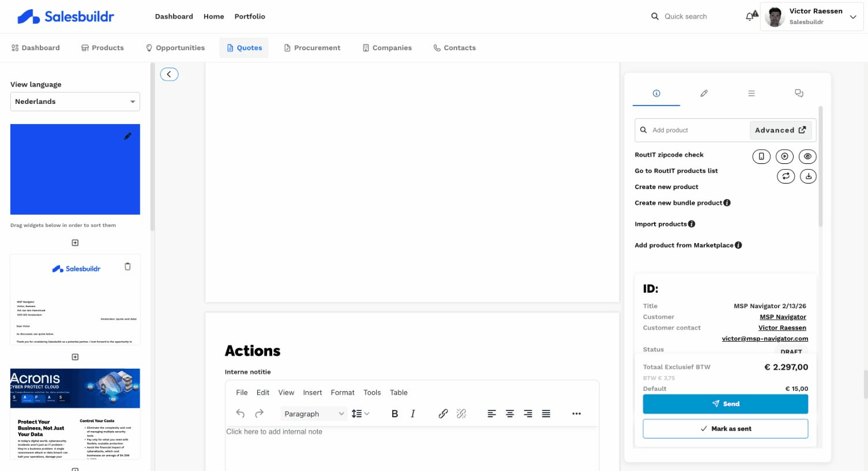Open the editor Tools menu
The image size is (868, 471).
click(372, 392)
